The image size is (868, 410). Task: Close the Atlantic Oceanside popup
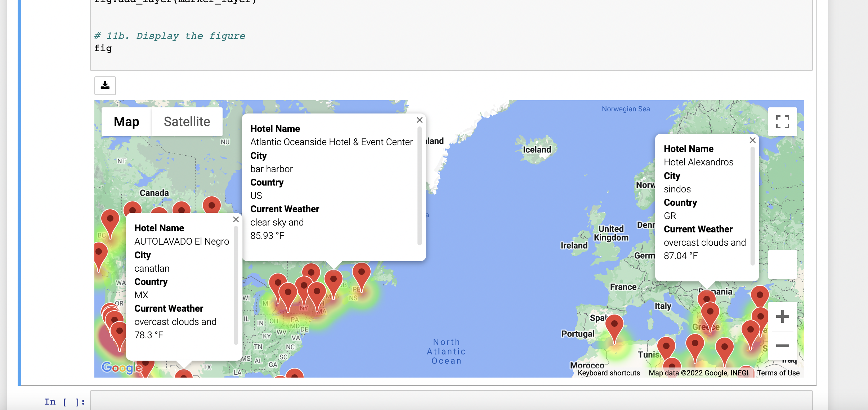point(419,120)
